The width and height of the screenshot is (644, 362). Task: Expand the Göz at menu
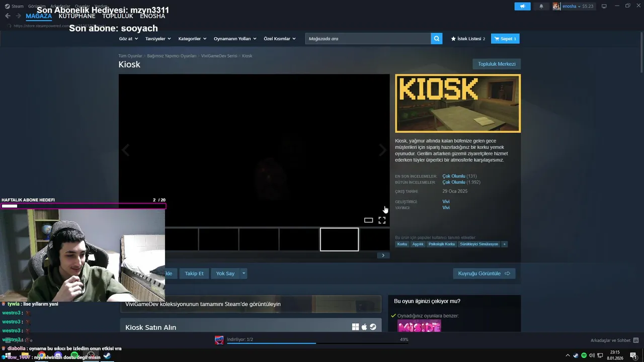(128, 39)
